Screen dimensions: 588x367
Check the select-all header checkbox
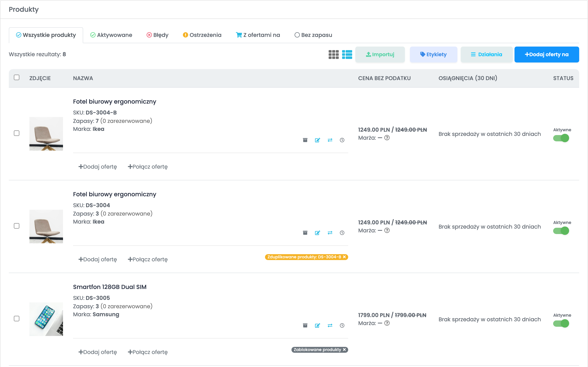17,77
